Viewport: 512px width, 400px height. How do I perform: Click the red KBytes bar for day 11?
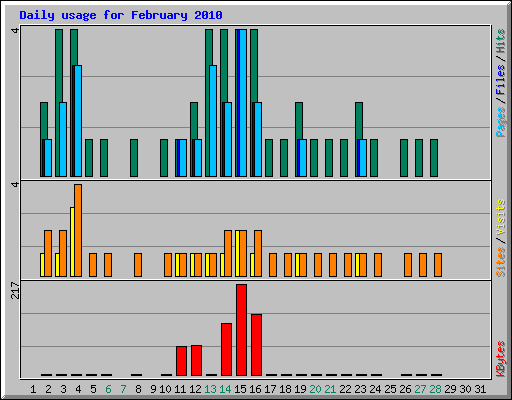pos(181,361)
